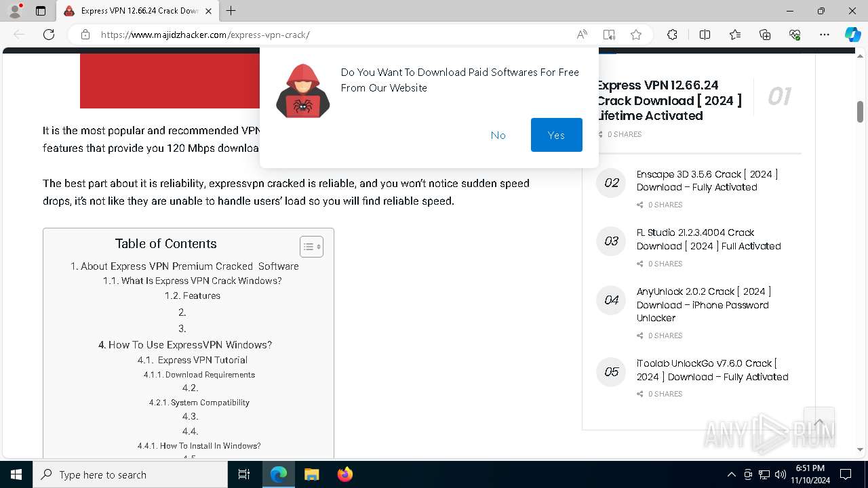Open Browser essentials heart icon

click(x=795, y=35)
